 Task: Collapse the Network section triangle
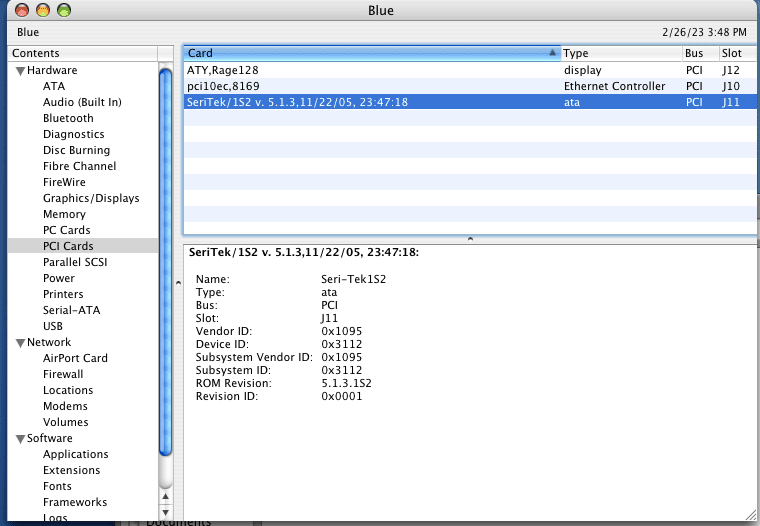(19, 343)
